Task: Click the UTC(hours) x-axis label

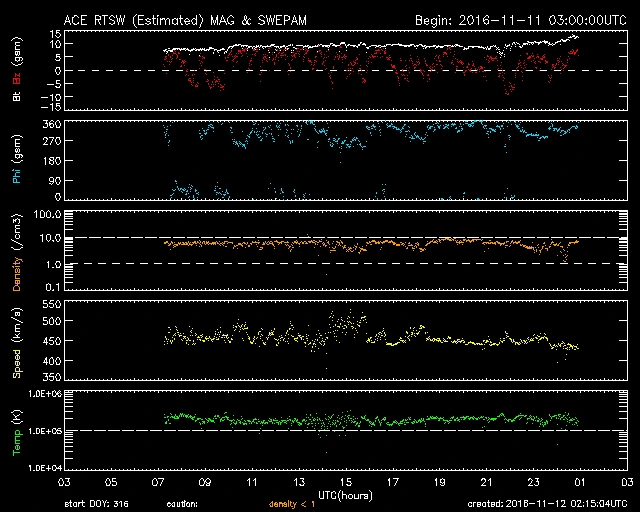Action: pos(347,494)
